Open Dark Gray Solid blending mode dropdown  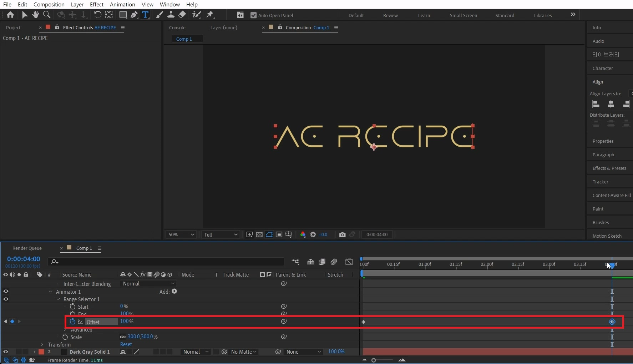coord(196,352)
